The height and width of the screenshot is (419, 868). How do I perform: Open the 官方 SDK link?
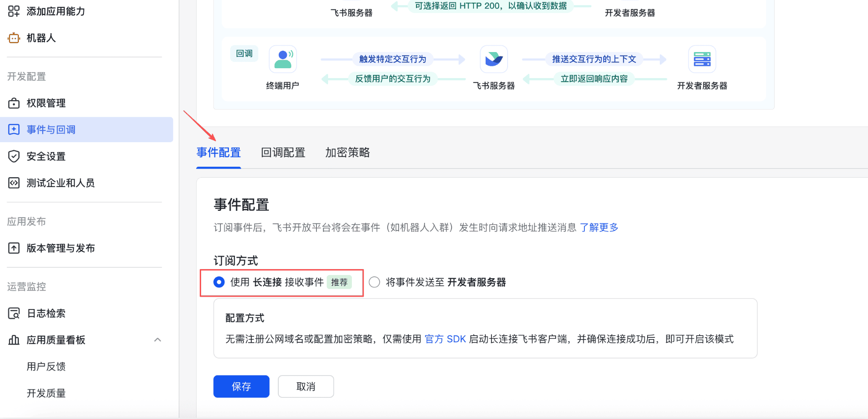pos(445,339)
